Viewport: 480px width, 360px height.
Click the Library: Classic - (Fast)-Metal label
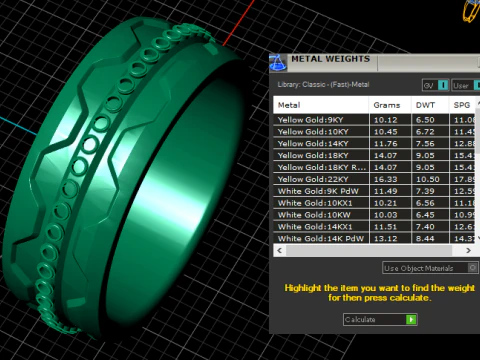(323, 84)
